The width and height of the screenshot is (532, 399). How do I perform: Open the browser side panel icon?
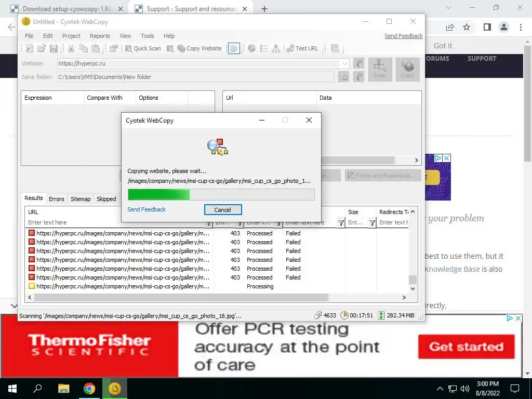[487, 27]
